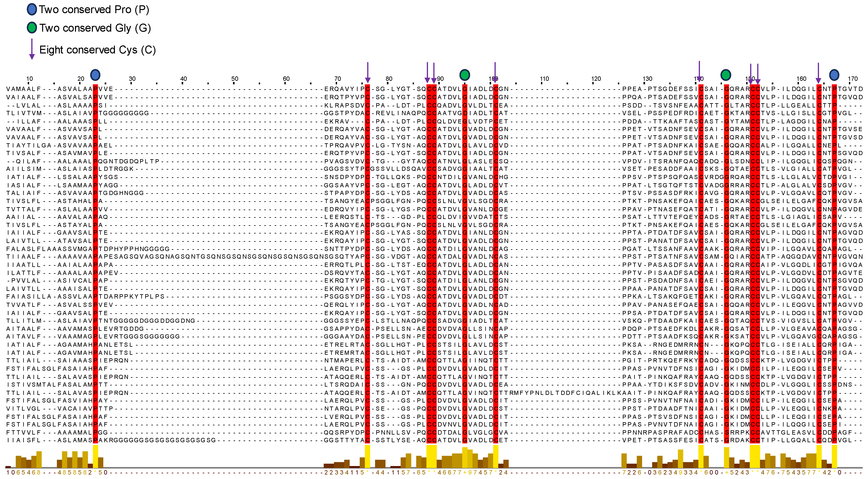The width and height of the screenshot is (868, 479).
Task: Click the blue circle in the legend
Action: (x=32, y=9)
